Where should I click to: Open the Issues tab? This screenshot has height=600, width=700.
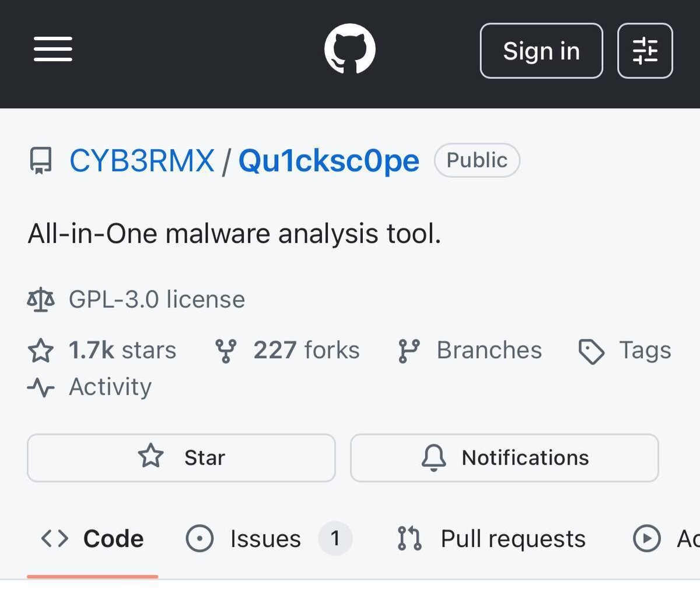pos(268,539)
